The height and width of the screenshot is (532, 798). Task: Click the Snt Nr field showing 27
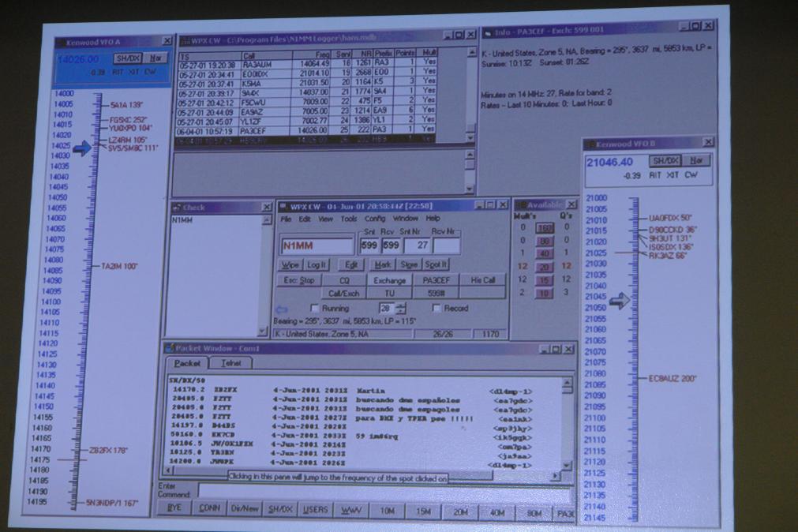[x=418, y=245]
